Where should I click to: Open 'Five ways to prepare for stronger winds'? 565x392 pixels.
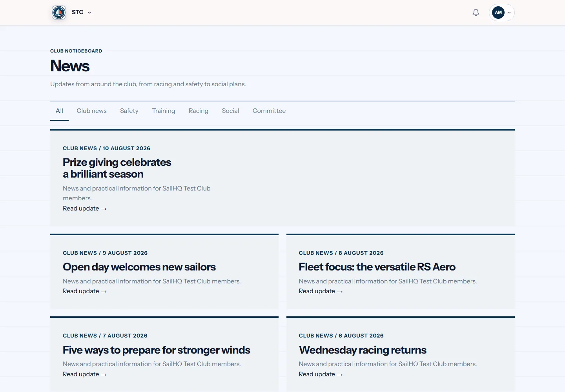[157, 350]
